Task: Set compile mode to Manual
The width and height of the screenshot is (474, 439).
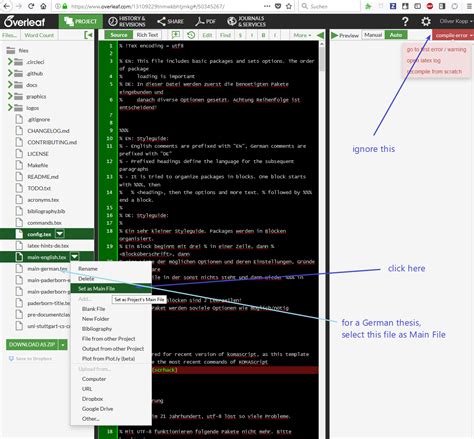Action: pyautogui.click(x=373, y=35)
